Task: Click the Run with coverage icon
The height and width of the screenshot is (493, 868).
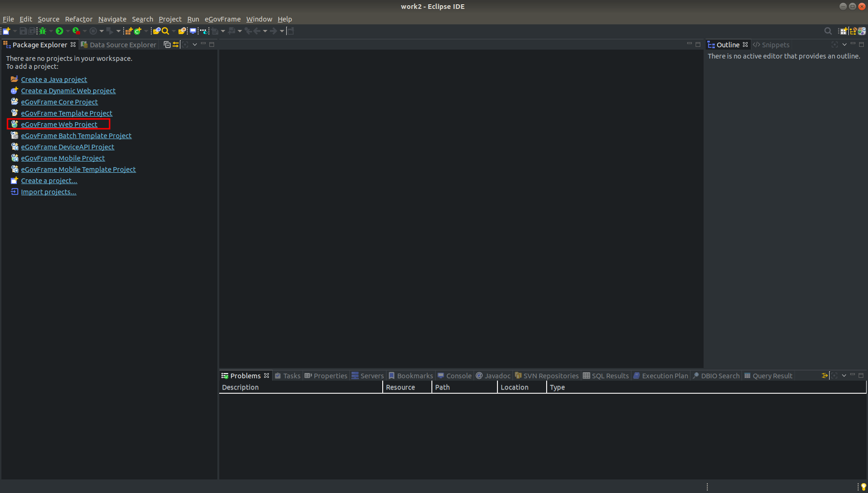Action: pyautogui.click(x=76, y=31)
